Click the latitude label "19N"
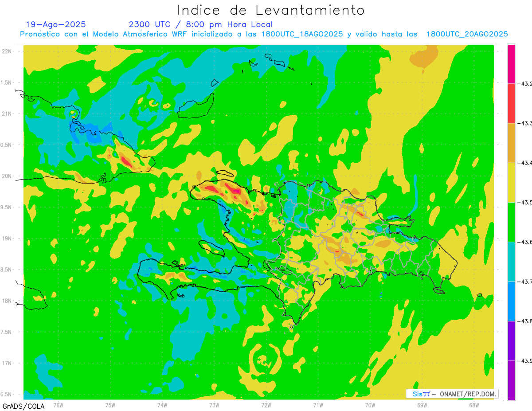Viewport: 532px width, 411px height. pyautogui.click(x=7, y=239)
